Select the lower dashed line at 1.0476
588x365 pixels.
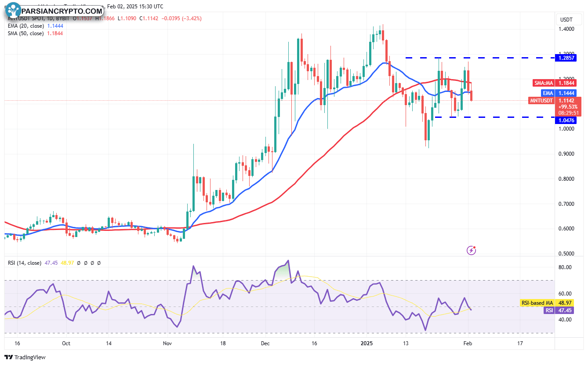point(494,117)
